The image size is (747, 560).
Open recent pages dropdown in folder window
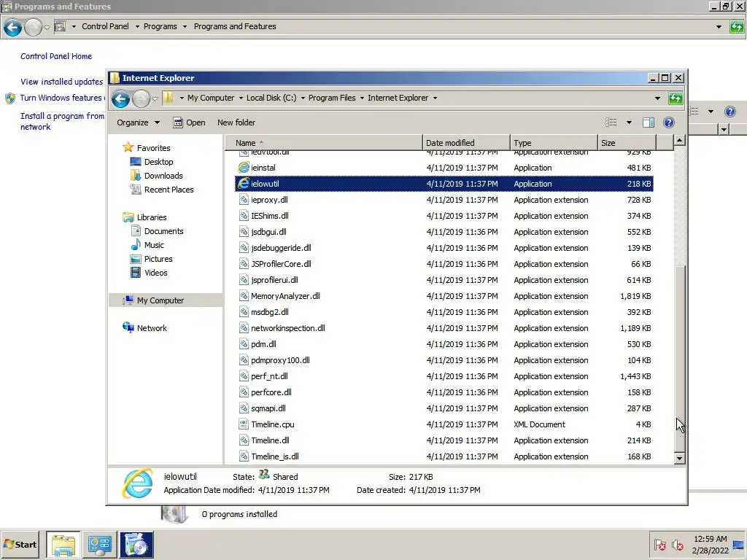[155, 99]
